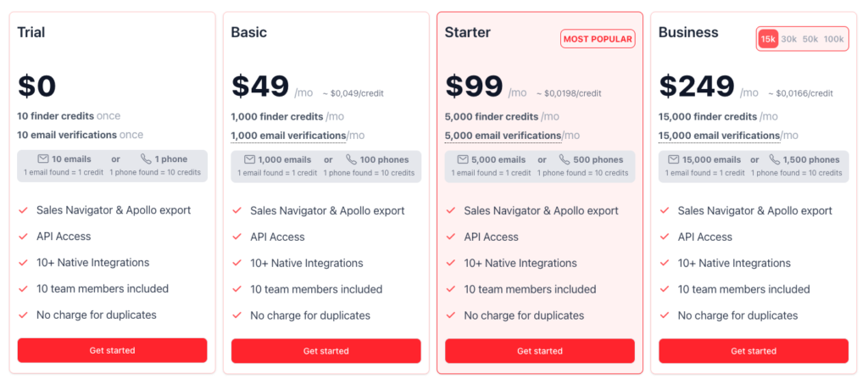Click the envelope icon in Trial plan
Screen dimensions: 868x379
click(x=43, y=159)
